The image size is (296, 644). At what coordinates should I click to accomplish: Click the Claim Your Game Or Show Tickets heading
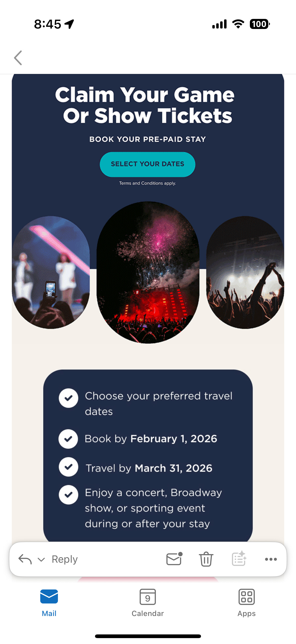[x=145, y=105]
